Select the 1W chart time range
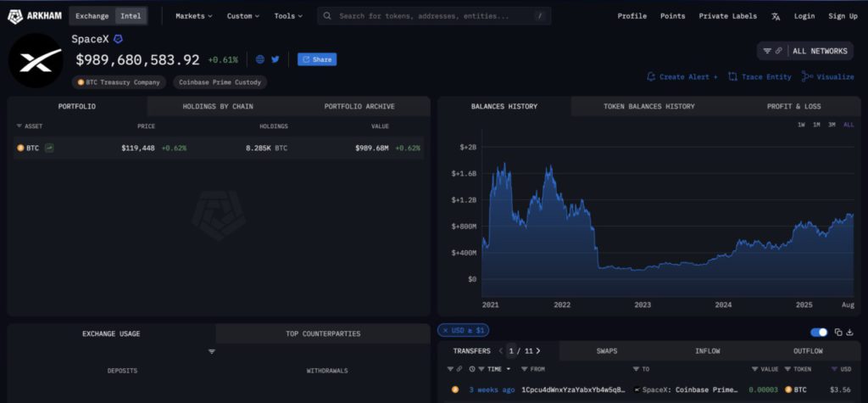The width and height of the screenshot is (868, 403). pos(801,125)
